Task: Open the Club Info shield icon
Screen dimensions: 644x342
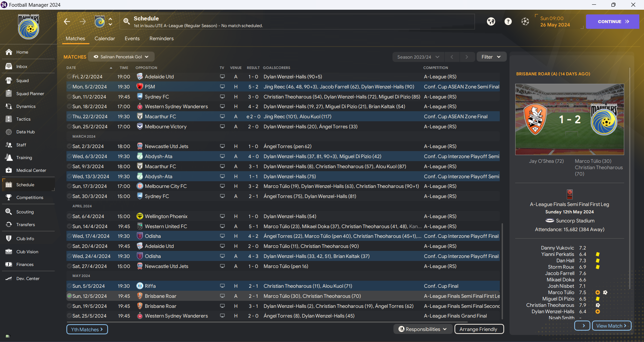Action: tap(9, 238)
